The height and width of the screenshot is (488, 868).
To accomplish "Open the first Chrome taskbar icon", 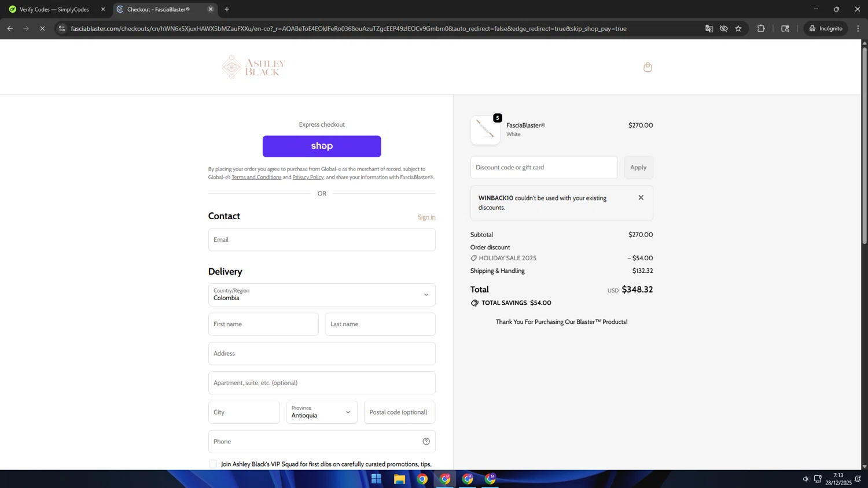I will coord(422,479).
